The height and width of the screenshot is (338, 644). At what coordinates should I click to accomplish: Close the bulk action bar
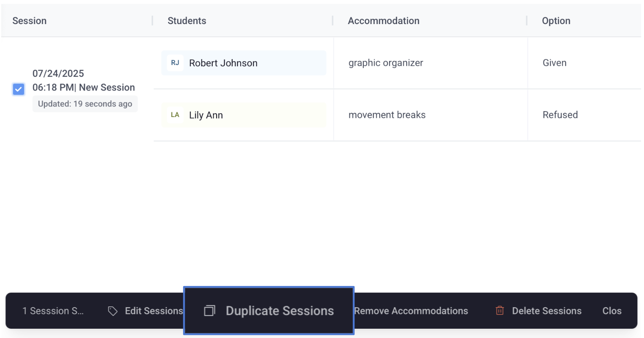point(612,311)
